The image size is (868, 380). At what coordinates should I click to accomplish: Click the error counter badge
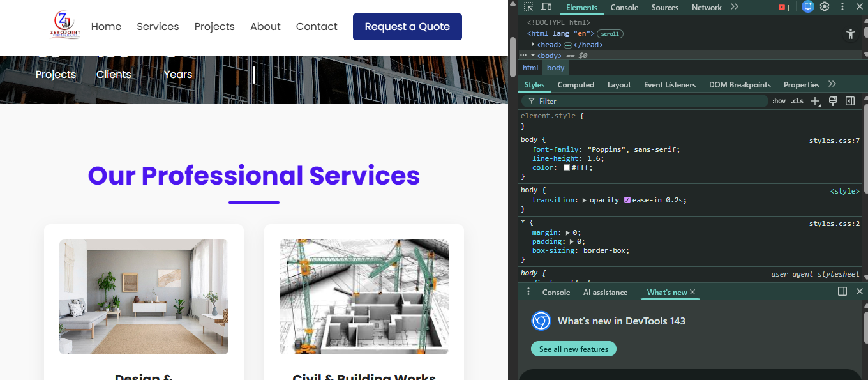(x=784, y=7)
